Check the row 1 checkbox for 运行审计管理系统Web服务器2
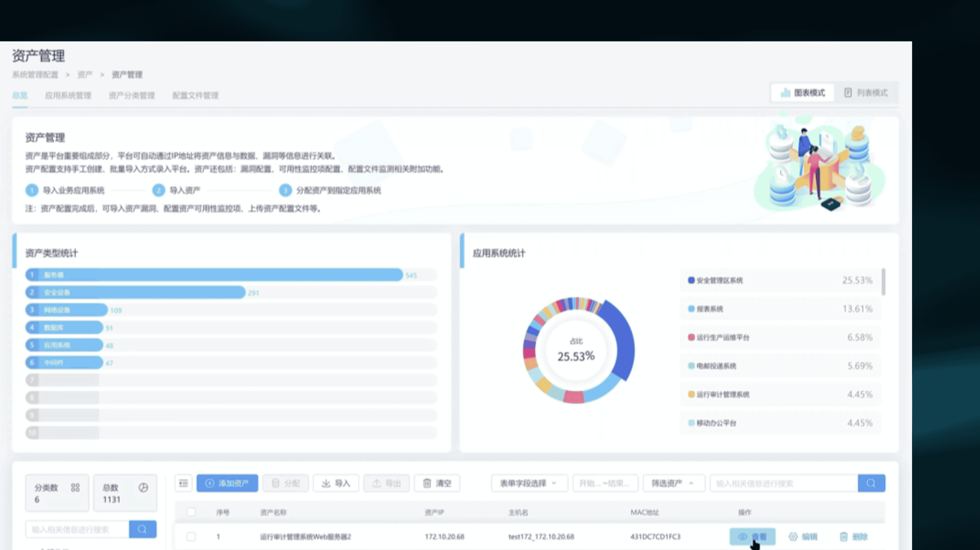The width and height of the screenshot is (980, 550). click(191, 536)
